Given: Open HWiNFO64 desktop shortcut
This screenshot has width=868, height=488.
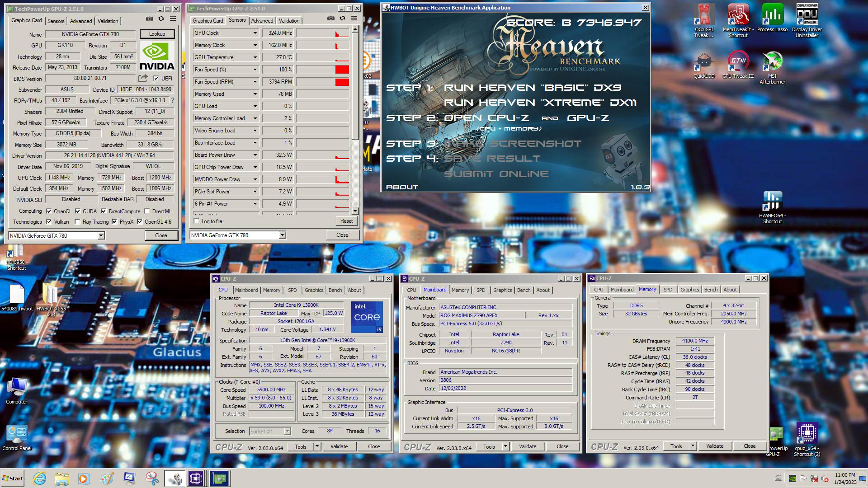Looking at the screenshot, I should [772, 207].
